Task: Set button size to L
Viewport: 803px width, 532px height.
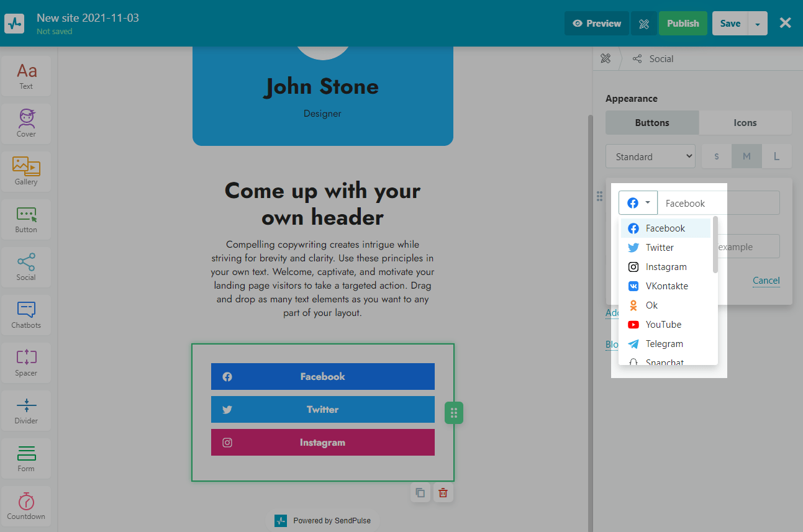Action: pos(776,156)
